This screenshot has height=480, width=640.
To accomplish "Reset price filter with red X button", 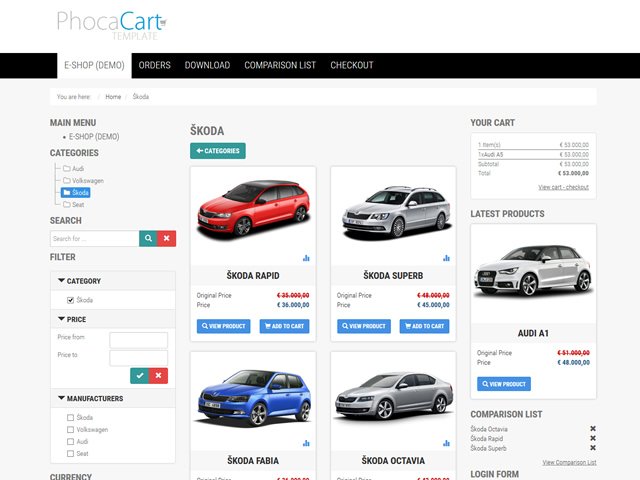I will click(x=158, y=376).
